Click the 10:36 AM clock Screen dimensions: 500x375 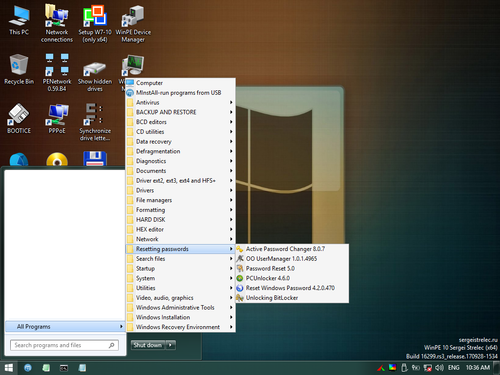tap(478, 368)
